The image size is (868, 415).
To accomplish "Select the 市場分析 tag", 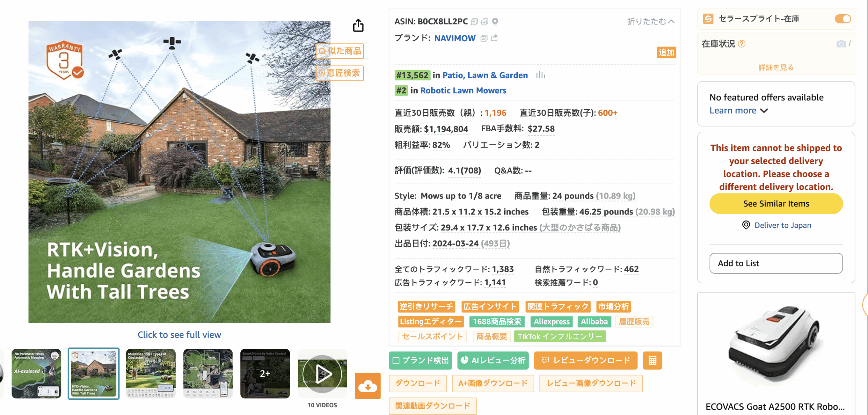I will 613,306.
